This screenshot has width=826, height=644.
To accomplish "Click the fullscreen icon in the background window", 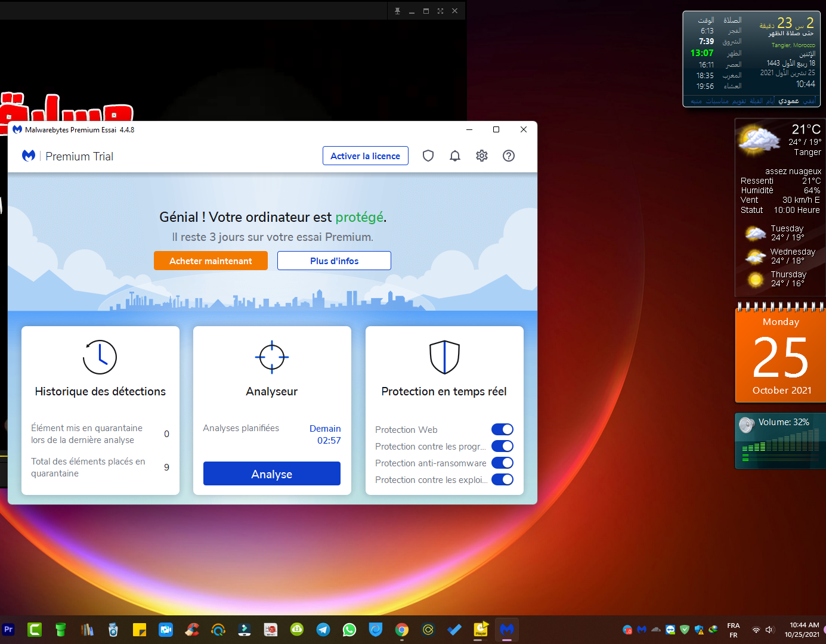I will coord(440,11).
